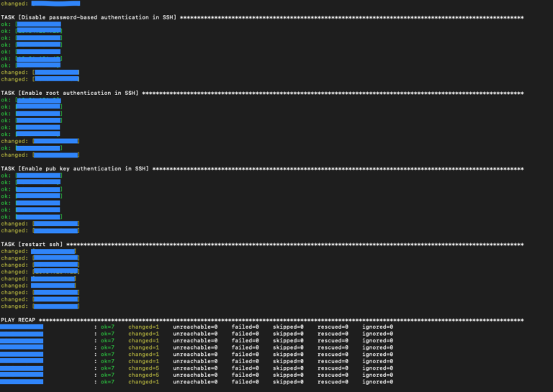Click the 'TASK [restart ssh]' header text
This screenshot has width=553, height=392.
[x=32, y=245]
